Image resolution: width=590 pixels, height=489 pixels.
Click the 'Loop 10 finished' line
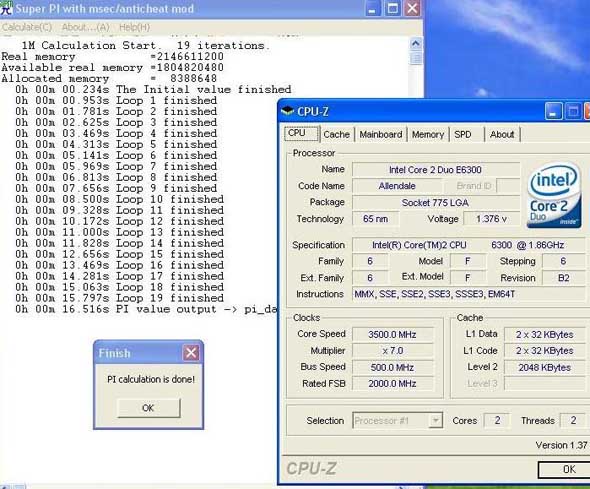click(119, 199)
